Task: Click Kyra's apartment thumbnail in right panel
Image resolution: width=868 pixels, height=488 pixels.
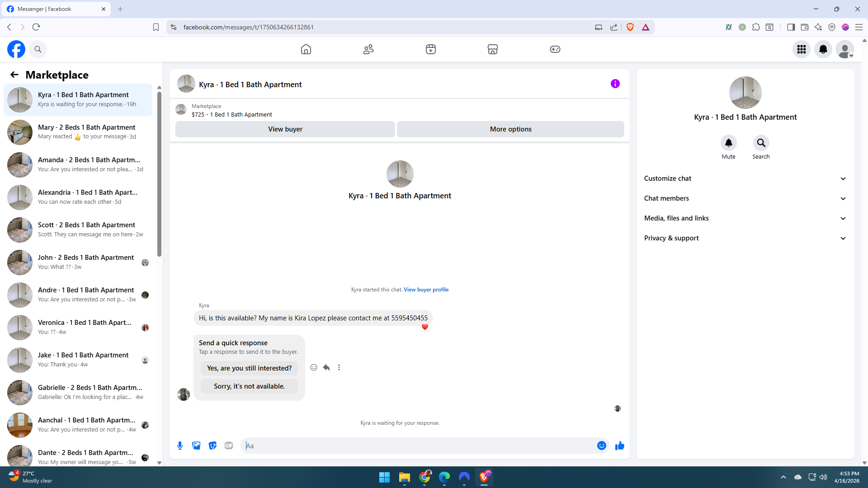Action: click(x=745, y=93)
